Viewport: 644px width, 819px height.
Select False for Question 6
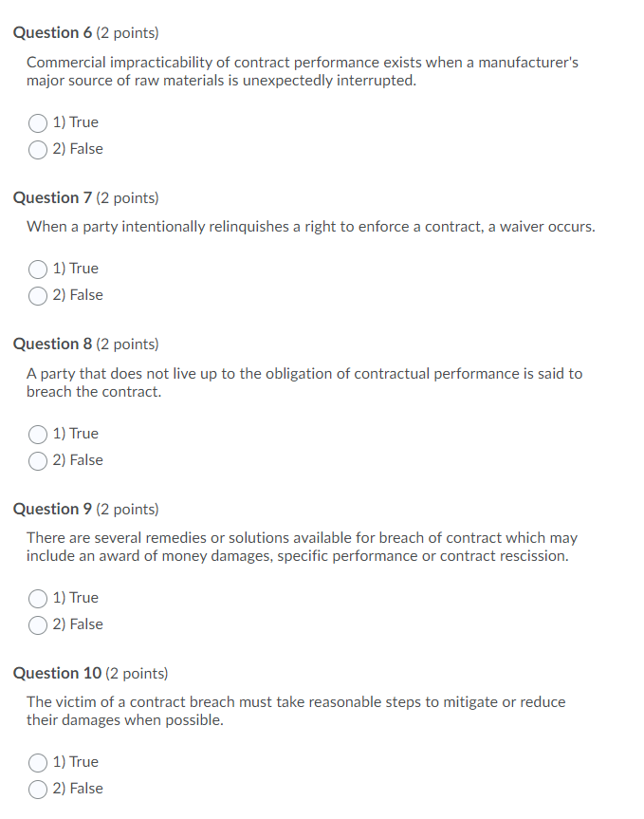coord(38,149)
